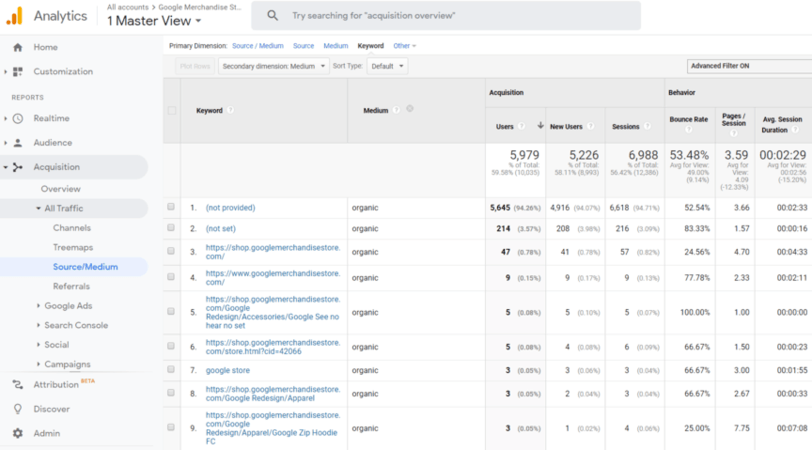Click the Discover lightbulb icon

18,409
